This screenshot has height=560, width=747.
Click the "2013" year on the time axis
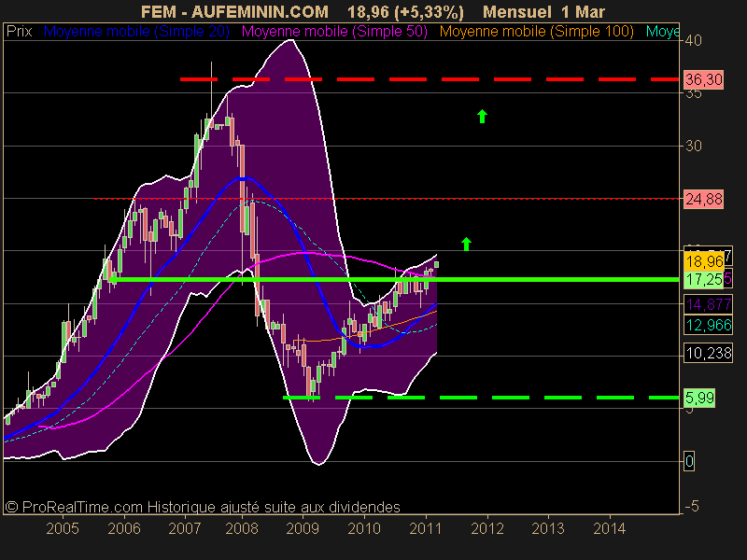coord(548,528)
